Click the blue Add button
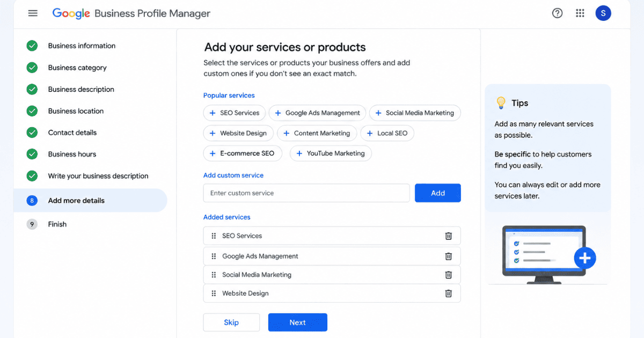 (438, 193)
